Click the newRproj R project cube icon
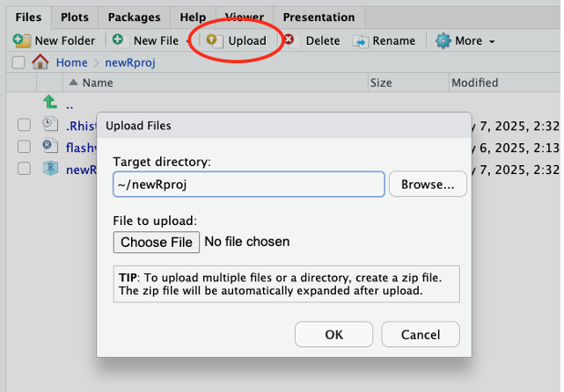This screenshot has height=392, width=564. coord(50,168)
